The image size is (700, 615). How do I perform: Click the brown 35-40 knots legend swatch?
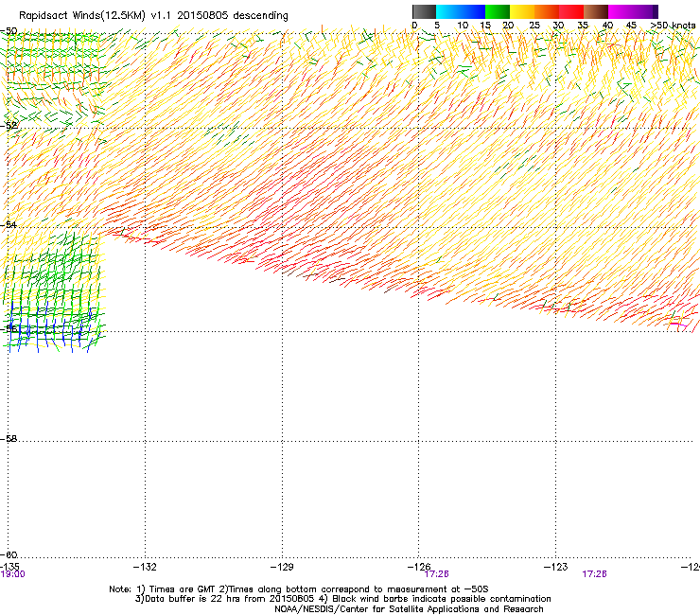click(596, 11)
